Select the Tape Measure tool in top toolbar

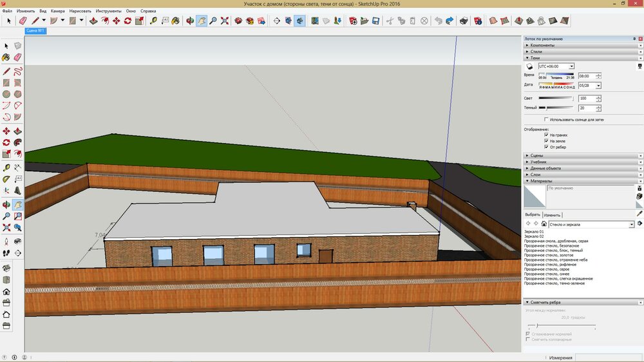coord(153,21)
